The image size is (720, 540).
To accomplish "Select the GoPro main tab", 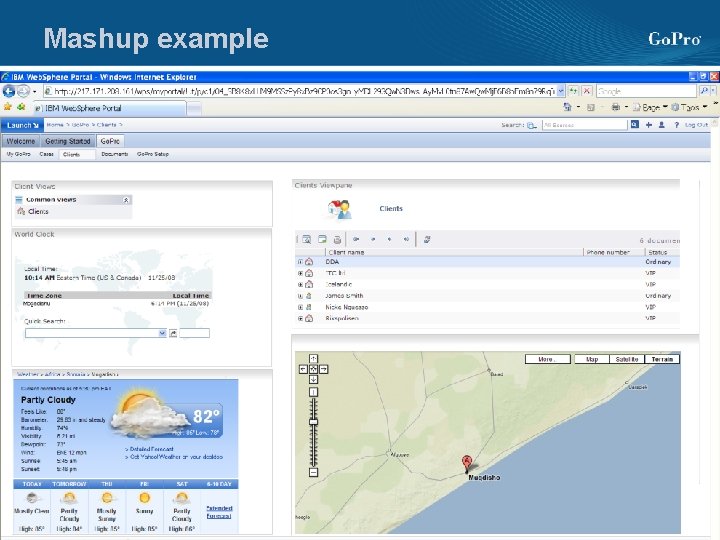I will coord(110,141).
